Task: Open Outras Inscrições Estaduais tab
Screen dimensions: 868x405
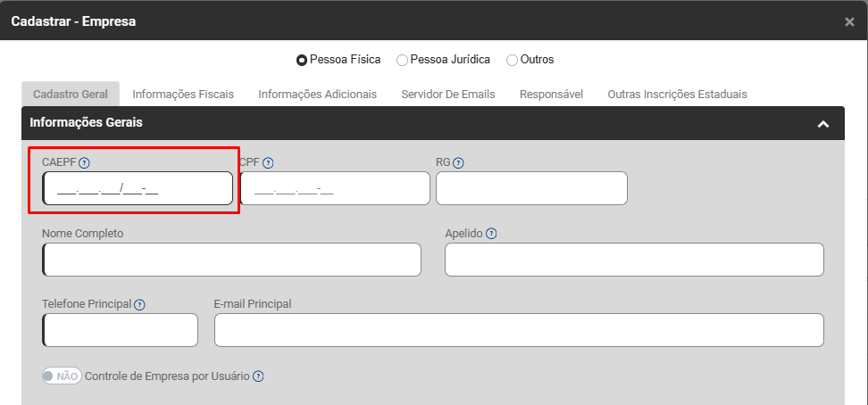Action: tap(677, 94)
